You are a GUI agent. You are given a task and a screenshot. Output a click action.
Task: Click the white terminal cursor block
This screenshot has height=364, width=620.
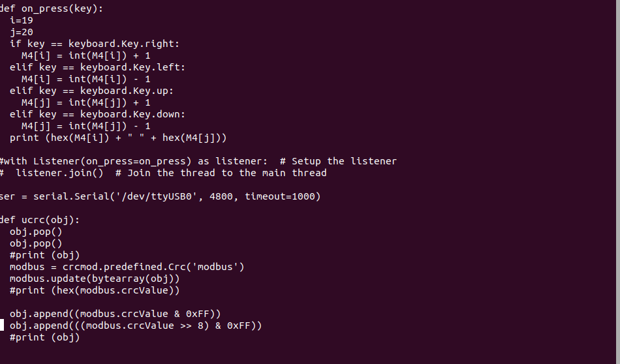tap(1, 326)
